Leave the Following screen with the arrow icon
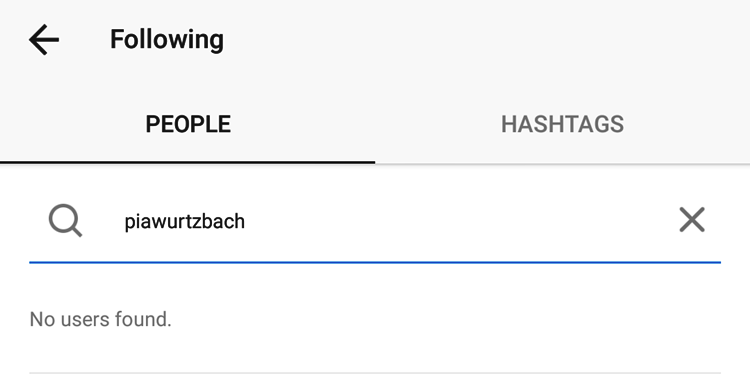 [44, 40]
